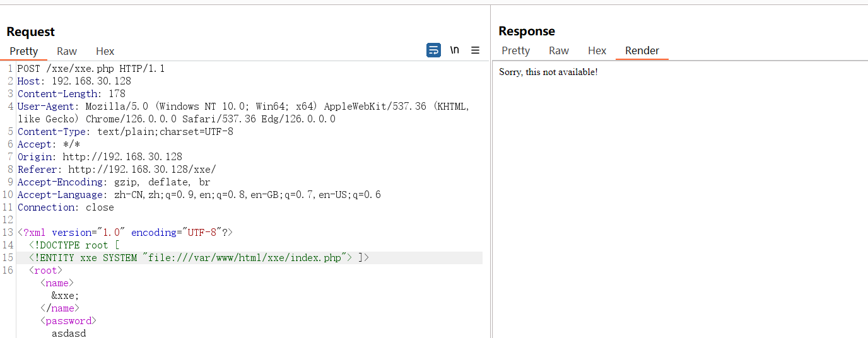Click the 'Sorry, this not available!' response text
This screenshot has height=338, width=868.
pos(548,72)
